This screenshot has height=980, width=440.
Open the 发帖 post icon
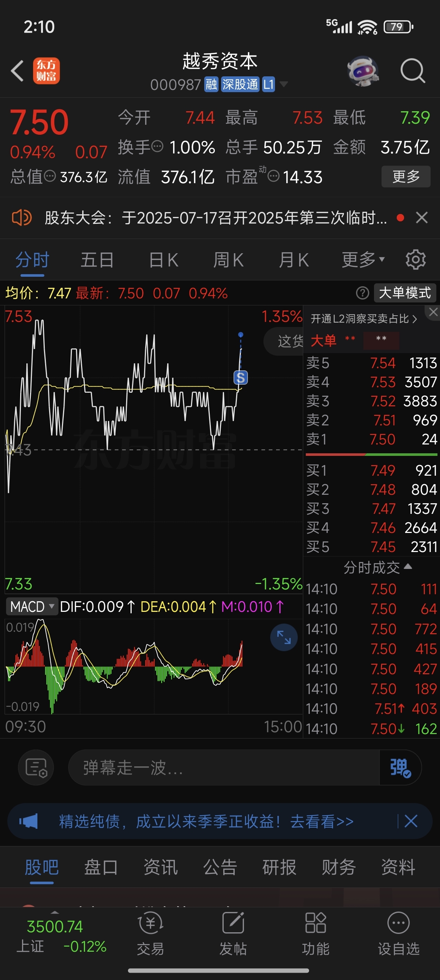click(233, 934)
